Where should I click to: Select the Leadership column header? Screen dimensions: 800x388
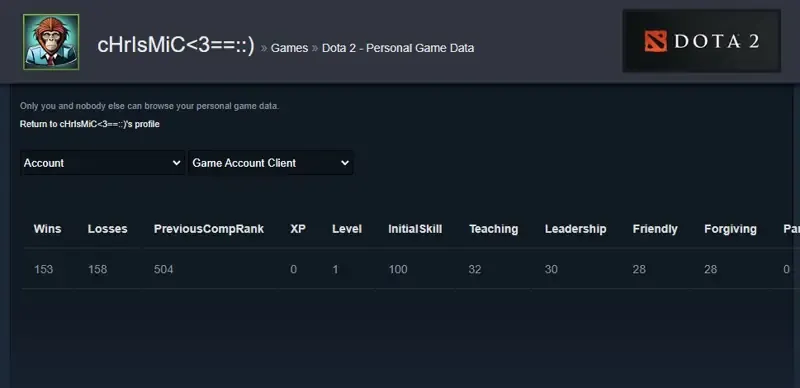(576, 229)
